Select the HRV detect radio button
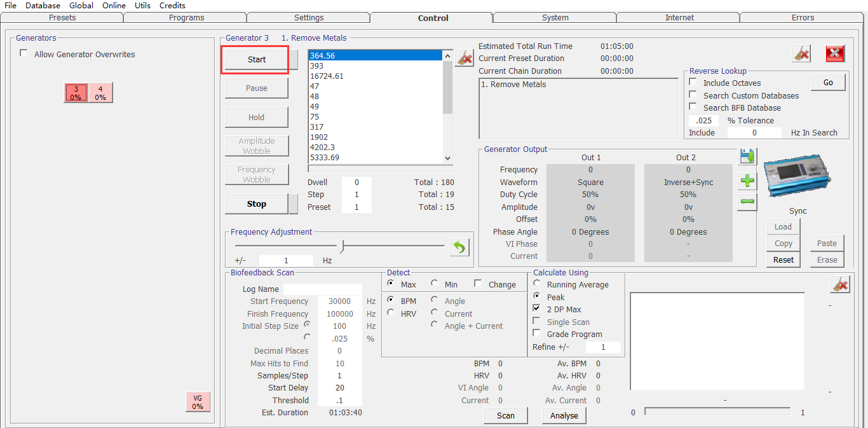 click(391, 313)
